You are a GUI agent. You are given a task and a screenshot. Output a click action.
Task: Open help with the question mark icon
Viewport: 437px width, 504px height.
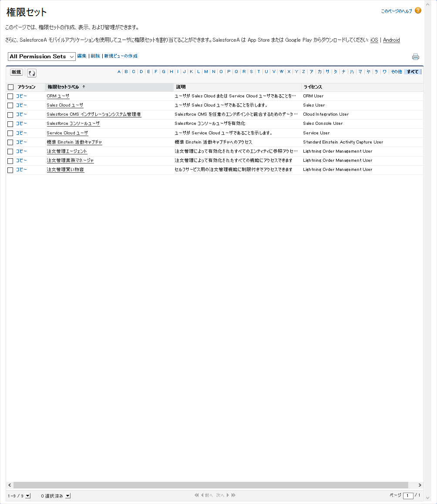click(x=418, y=10)
